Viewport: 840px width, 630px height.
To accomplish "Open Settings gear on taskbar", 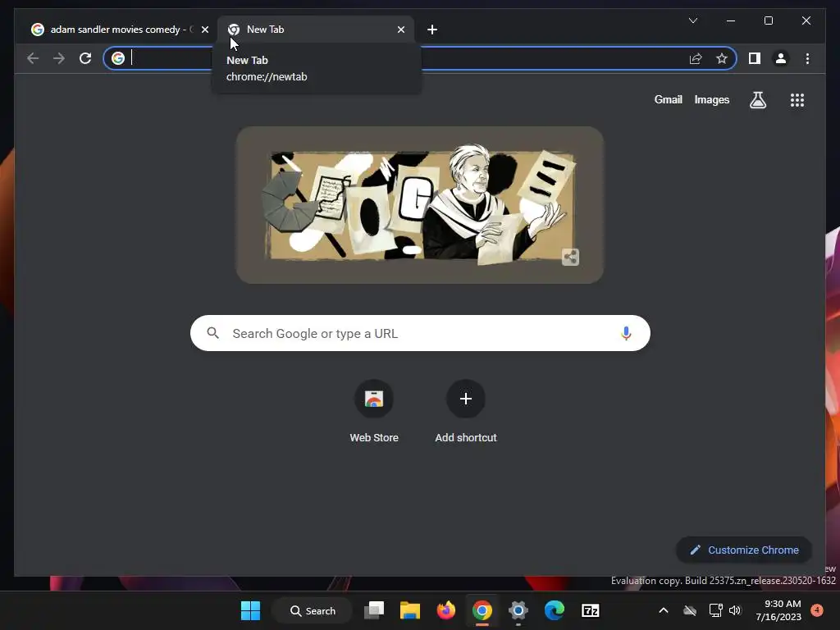I will (518, 610).
